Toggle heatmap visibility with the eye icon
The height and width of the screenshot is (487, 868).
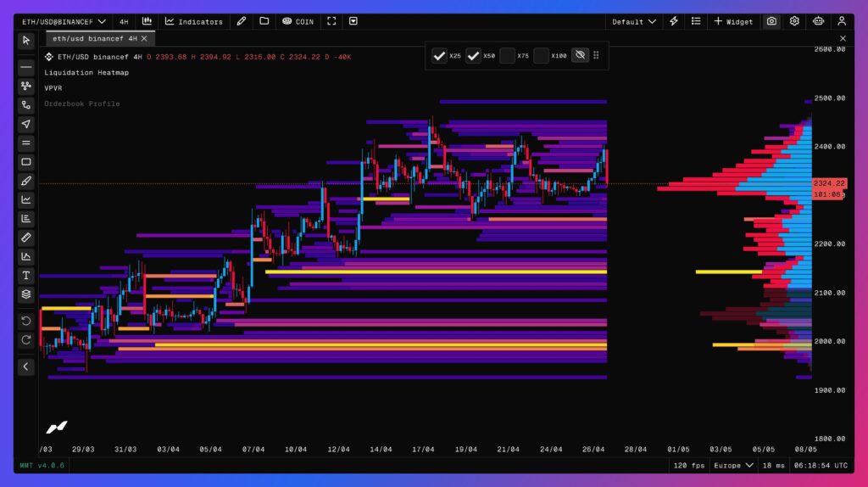(x=580, y=56)
